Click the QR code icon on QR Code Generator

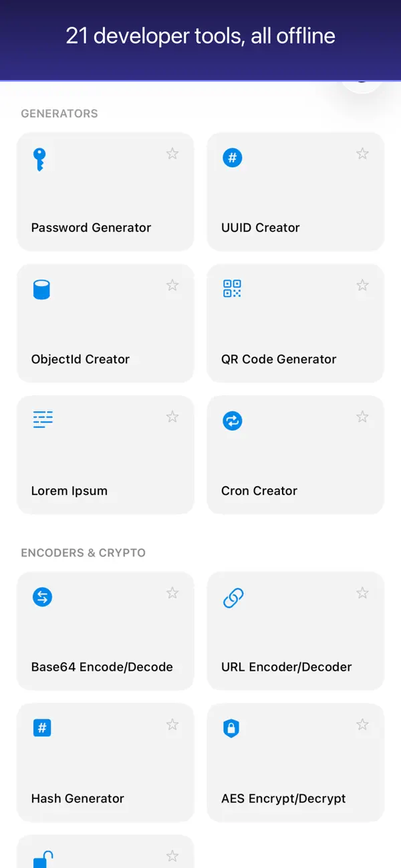point(232,289)
